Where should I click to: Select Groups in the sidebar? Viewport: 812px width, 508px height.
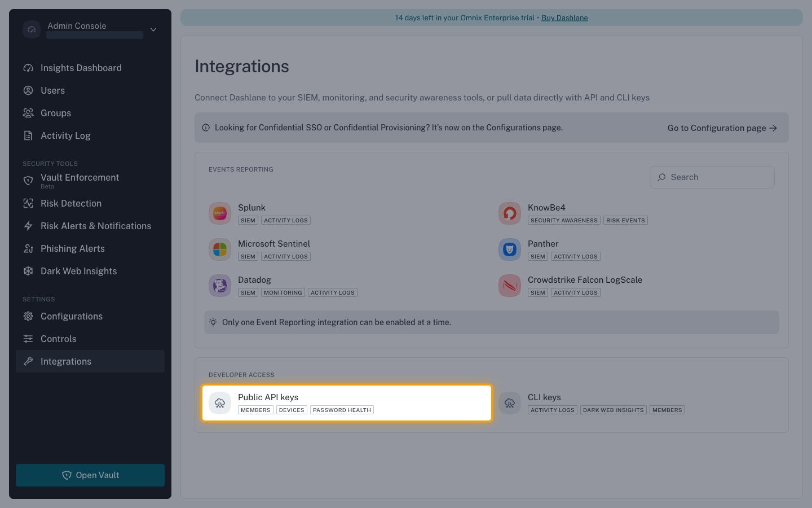coord(90,113)
